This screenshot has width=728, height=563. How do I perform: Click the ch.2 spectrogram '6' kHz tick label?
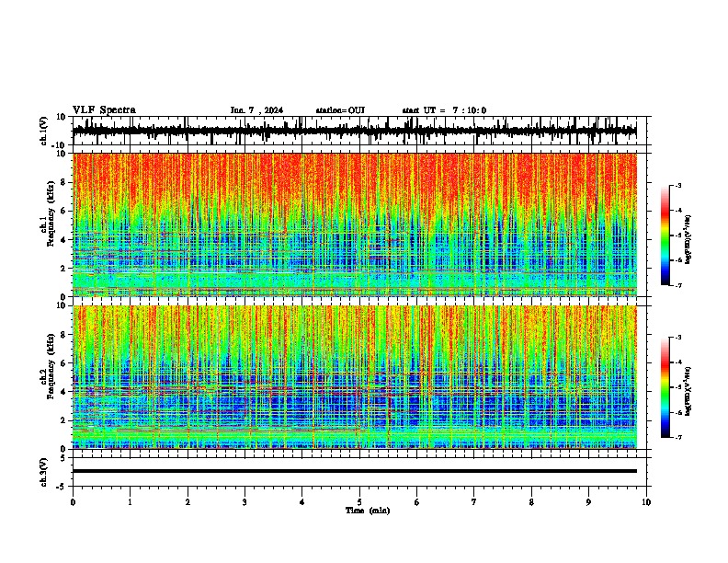(x=63, y=363)
